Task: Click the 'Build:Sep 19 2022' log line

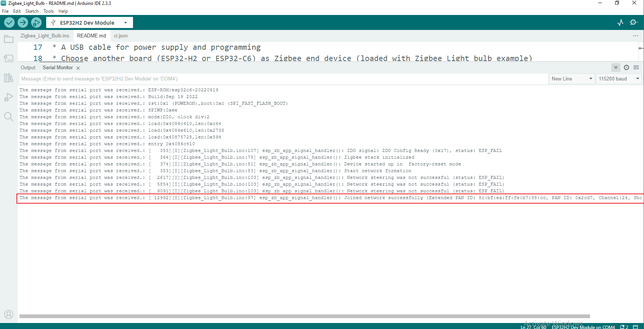Action: 108,97
